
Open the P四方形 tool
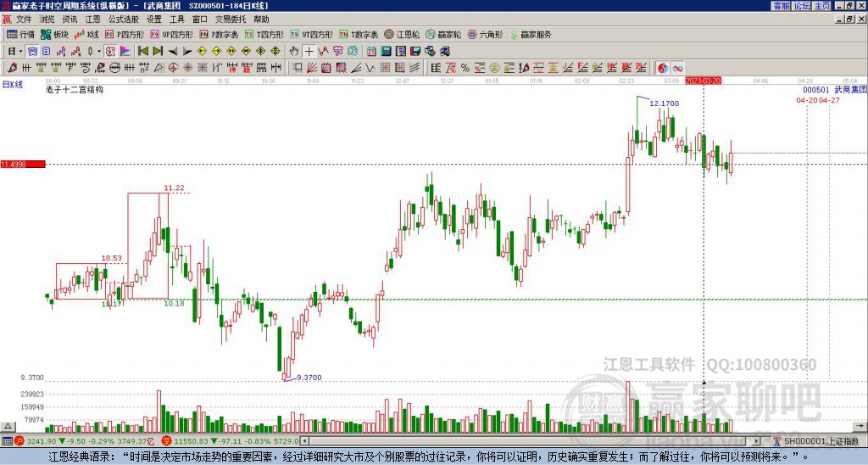[125, 34]
